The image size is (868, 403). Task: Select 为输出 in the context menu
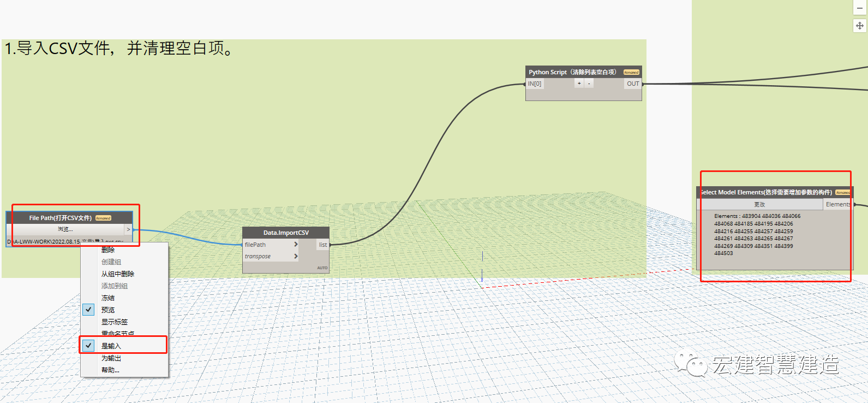tap(111, 358)
